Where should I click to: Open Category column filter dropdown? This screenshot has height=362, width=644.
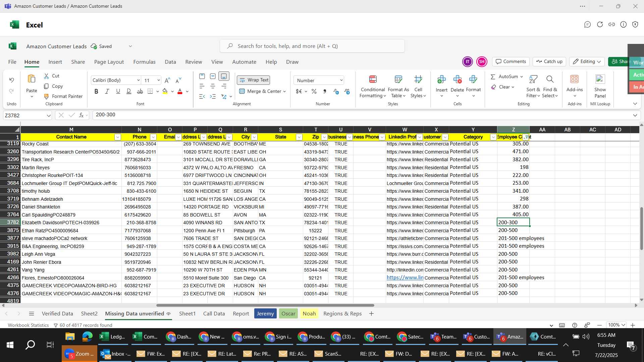493,137
